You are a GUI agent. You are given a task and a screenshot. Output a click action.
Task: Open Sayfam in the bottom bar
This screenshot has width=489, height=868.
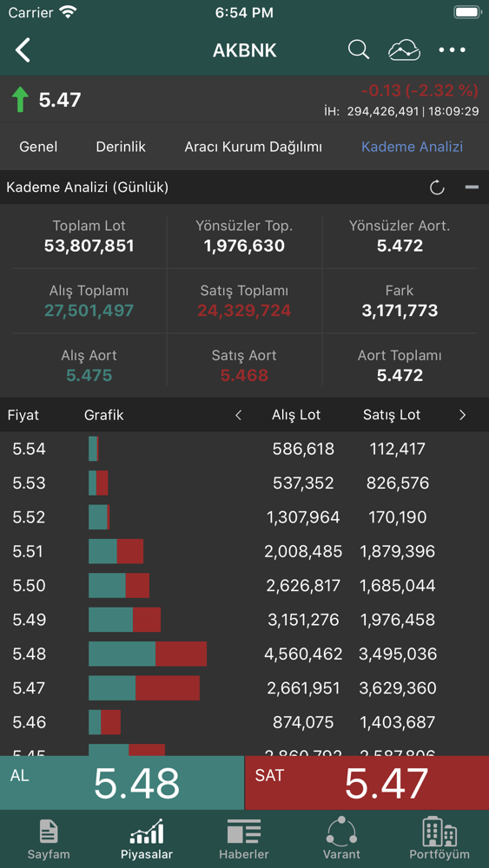[x=49, y=839]
